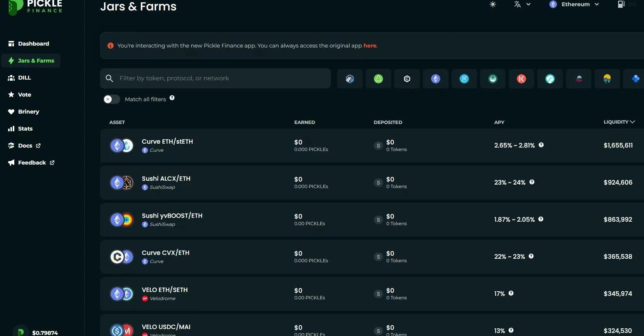Click the gas pump icon

pyautogui.click(x=621, y=4)
